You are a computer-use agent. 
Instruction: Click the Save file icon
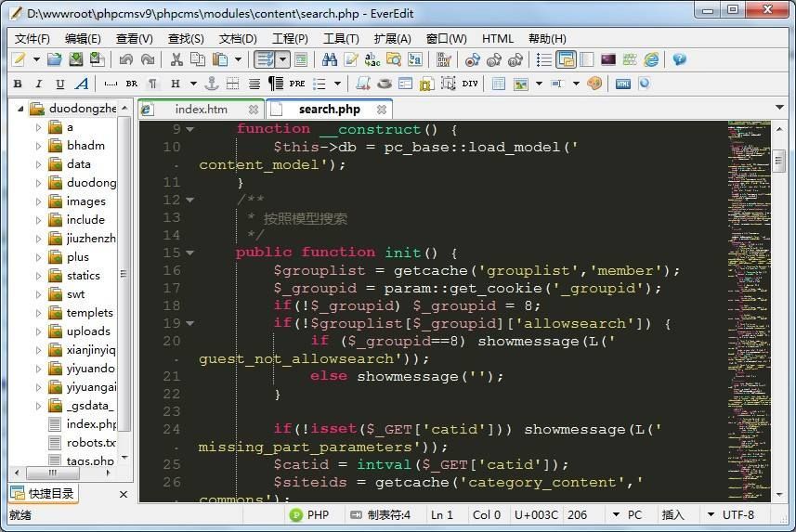point(75,60)
